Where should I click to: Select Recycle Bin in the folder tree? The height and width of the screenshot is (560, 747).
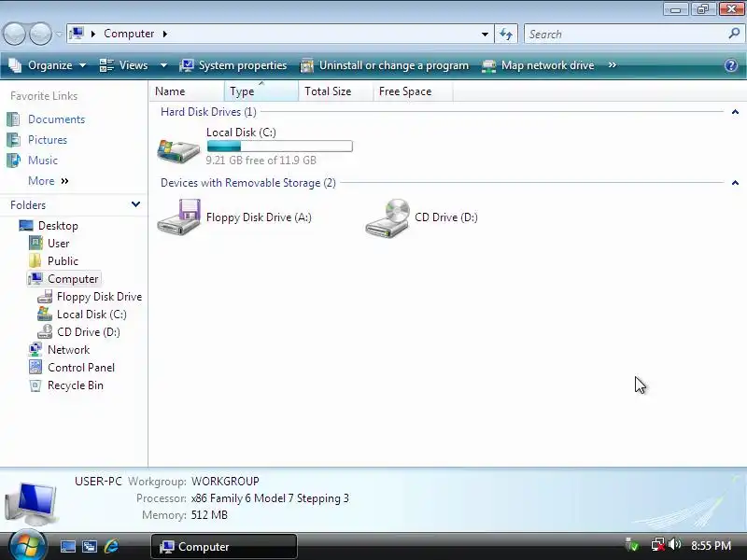pyautogui.click(x=76, y=385)
